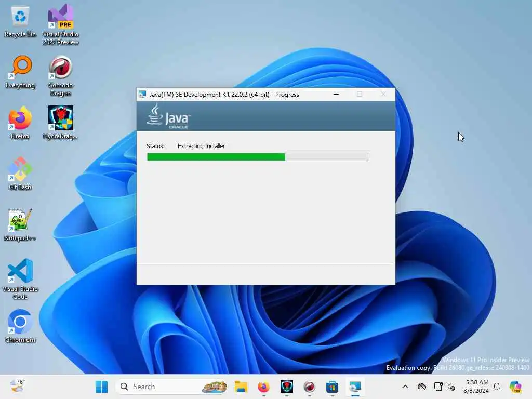Select Visual Studio 2022 Preview shortcut
Image resolution: width=532 pixels, height=399 pixels.
(x=61, y=25)
